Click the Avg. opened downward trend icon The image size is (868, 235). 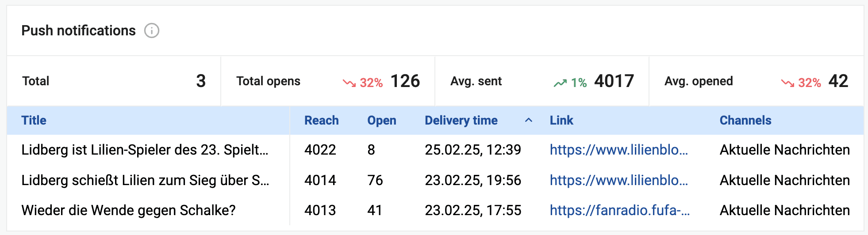click(787, 83)
